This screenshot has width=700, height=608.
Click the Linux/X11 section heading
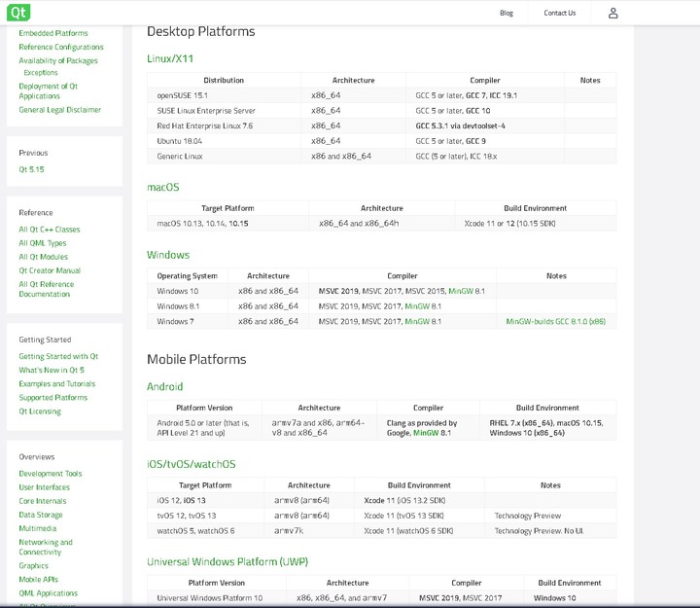point(170,58)
